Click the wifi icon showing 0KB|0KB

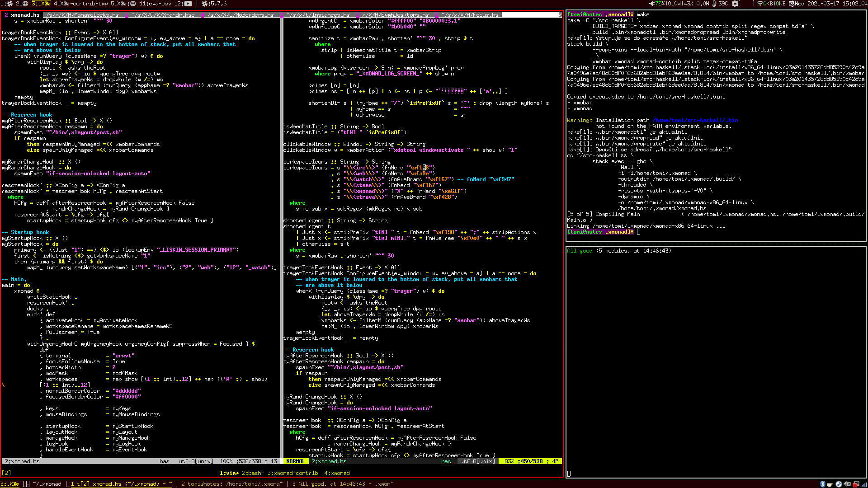tap(760, 4)
